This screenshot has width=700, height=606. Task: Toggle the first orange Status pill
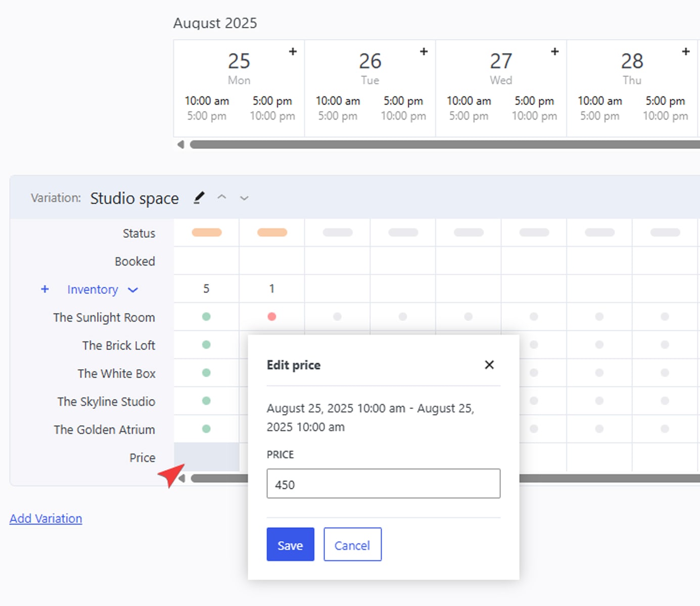coord(206,232)
